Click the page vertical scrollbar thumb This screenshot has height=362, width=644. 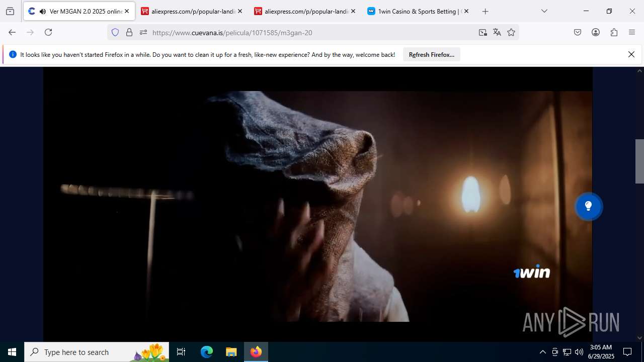[639, 161]
